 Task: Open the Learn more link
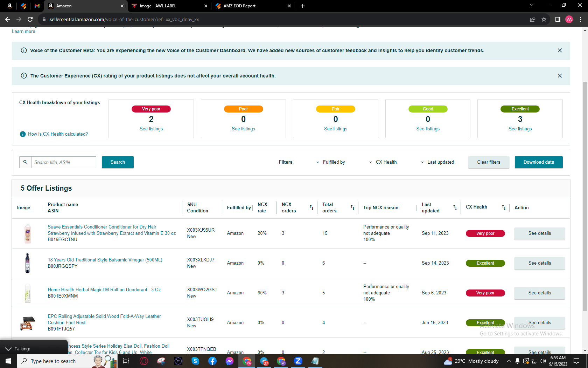tap(23, 31)
